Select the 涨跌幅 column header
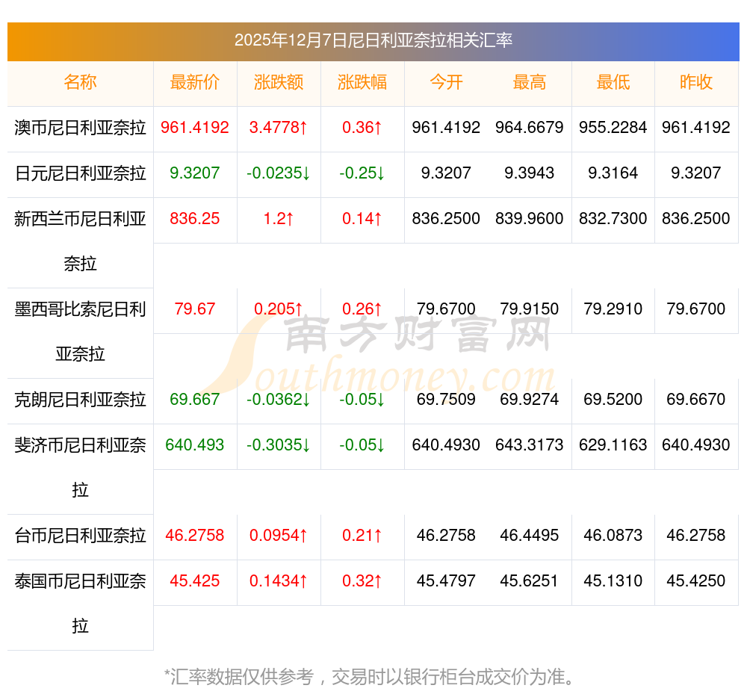Screen dimensions: 747x700 coord(362,83)
